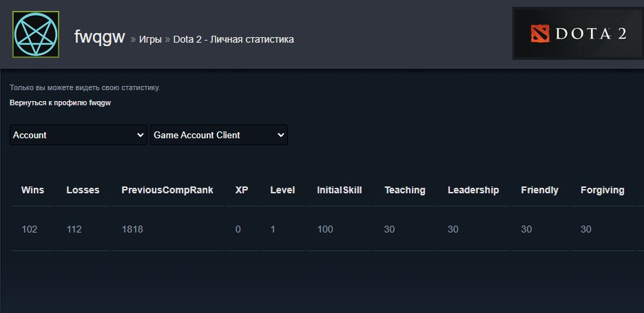
Task: Click the Forgiving column header
Action: [x=603, y=190]
